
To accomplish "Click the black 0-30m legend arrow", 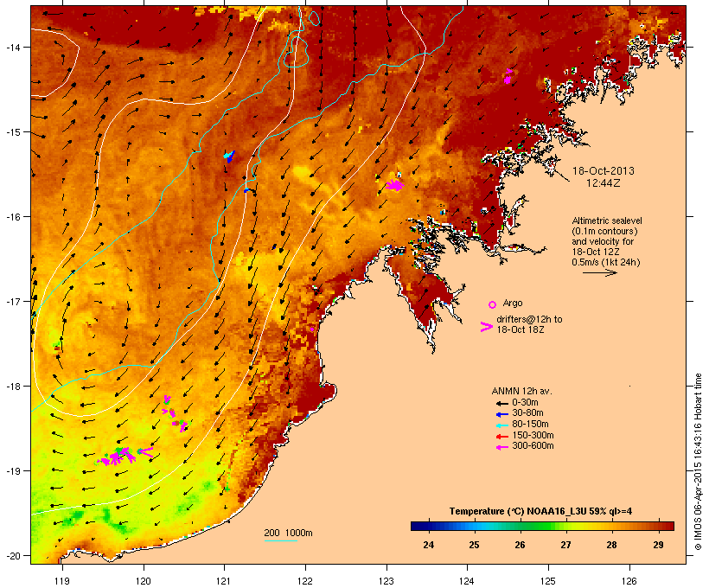I will pyautogui.click(x=501, y=404).
